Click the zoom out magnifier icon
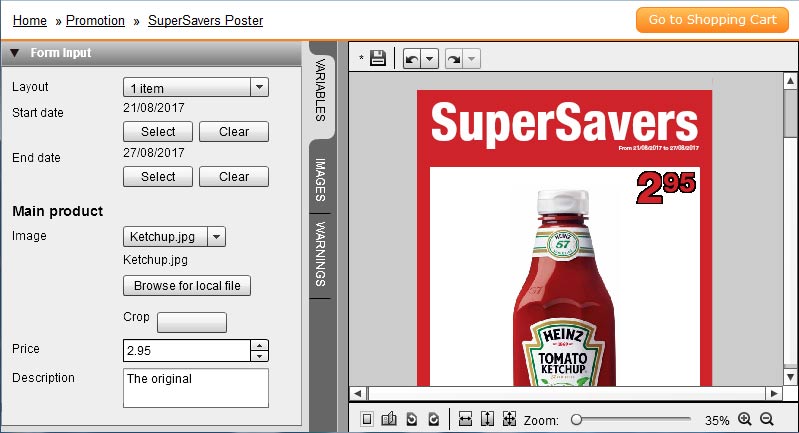Image resolution: width=799 pixels, height=433 pixels. click(767, 419)
